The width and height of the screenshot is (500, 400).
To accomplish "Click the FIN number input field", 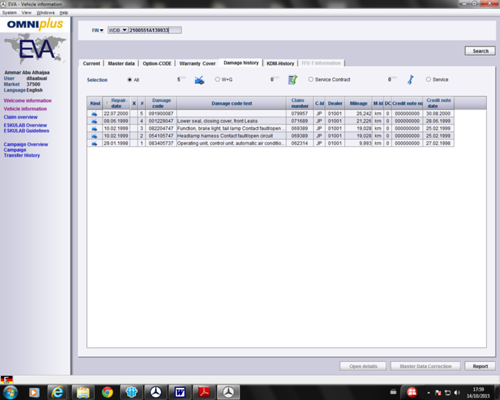I will click(155, 30).
